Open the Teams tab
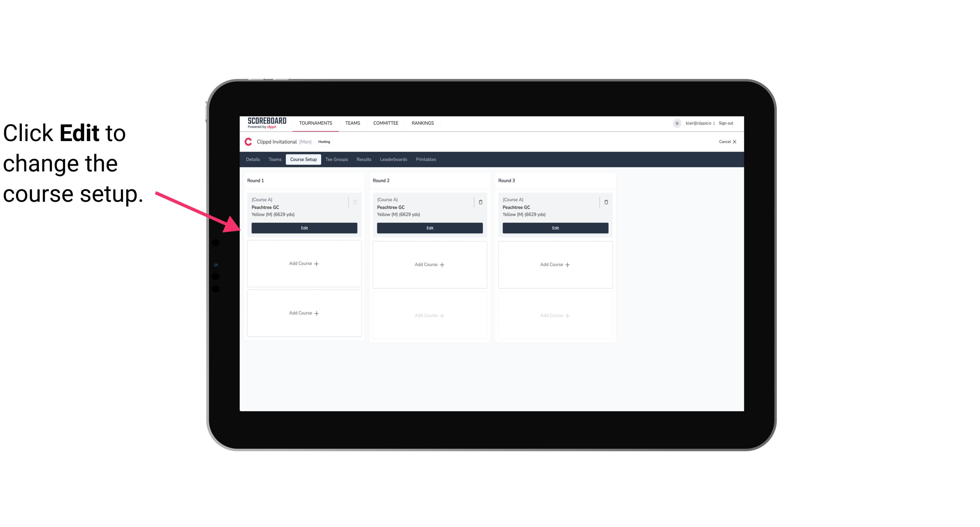 (274, 159)
